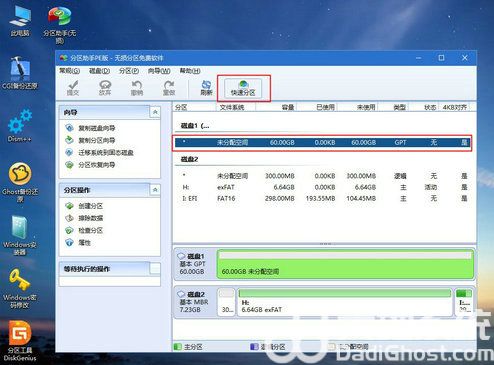Viewport: 494px width, 365px height.
Task: Expand the 等待执行的操作 panel
Action: (155, 269)
